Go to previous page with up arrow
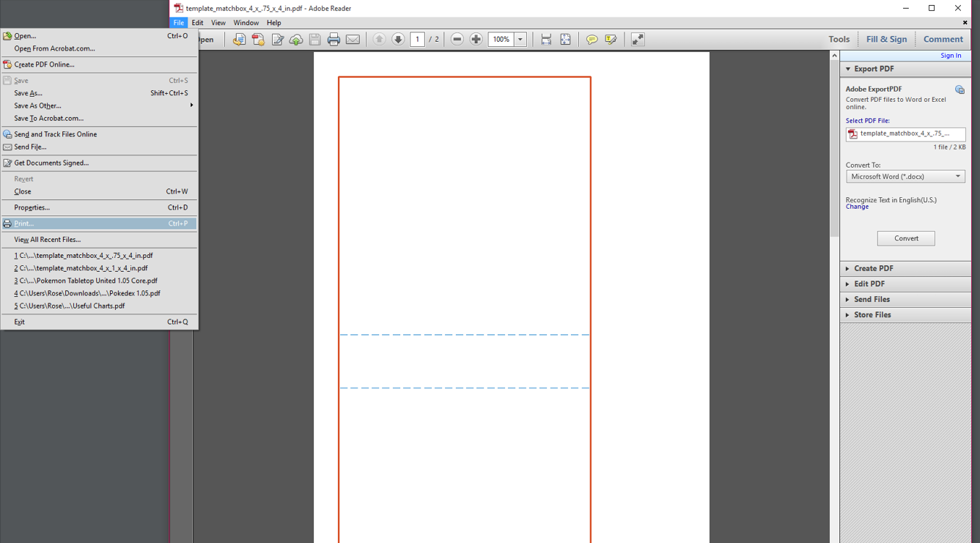 (379, 40)
